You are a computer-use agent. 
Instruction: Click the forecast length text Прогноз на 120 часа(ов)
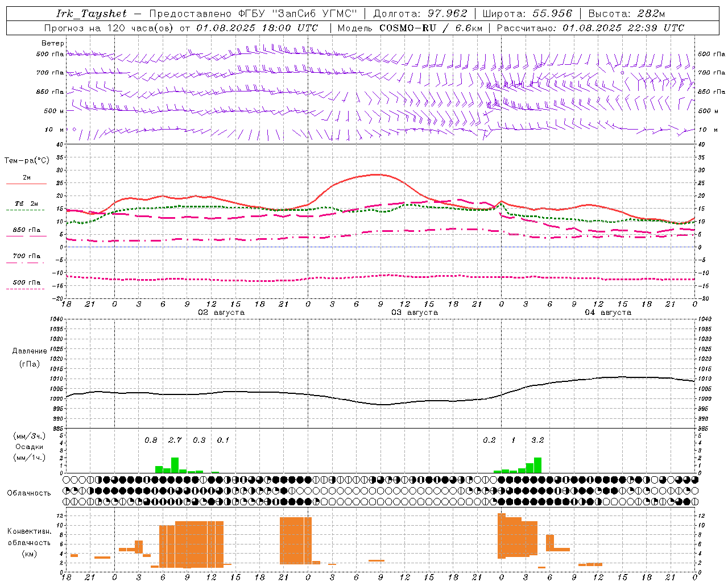pyautogui.click(x=109, y=28)
